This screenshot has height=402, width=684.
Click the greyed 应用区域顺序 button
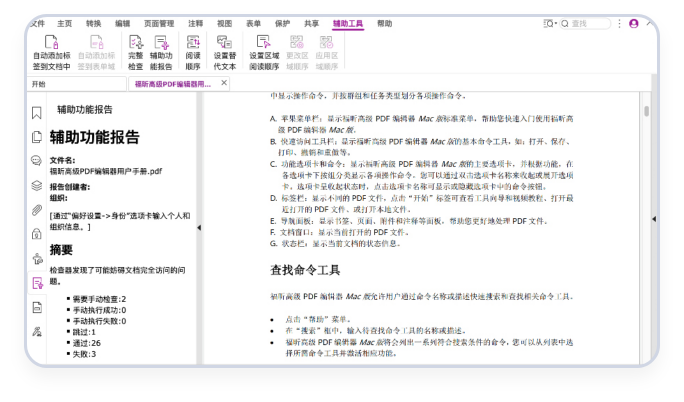tap(327, 53)
